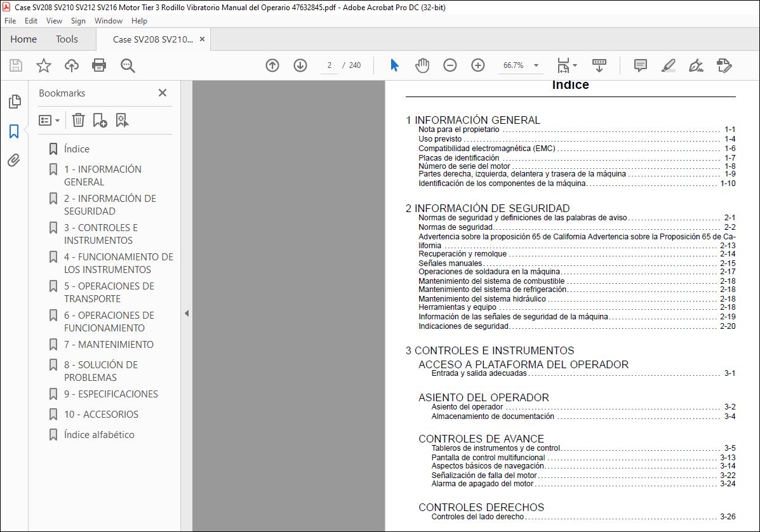Viewport: 760px width, 532px height.
Task: Open the 66.7% zoom level dropdown
Action: click(536, 65)
